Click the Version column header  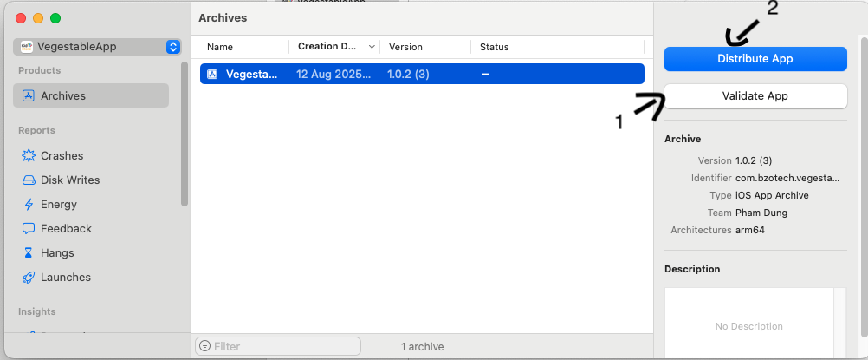(405, 47)
